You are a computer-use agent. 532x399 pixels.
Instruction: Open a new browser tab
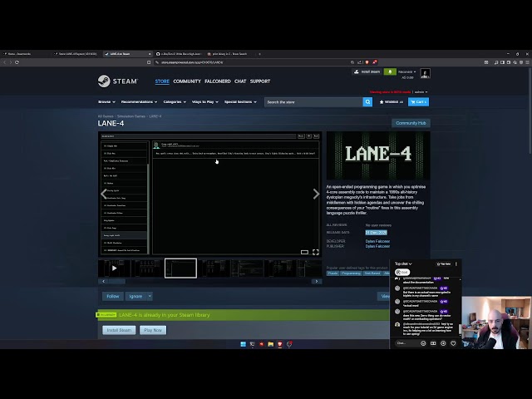(x=259, y=54)
